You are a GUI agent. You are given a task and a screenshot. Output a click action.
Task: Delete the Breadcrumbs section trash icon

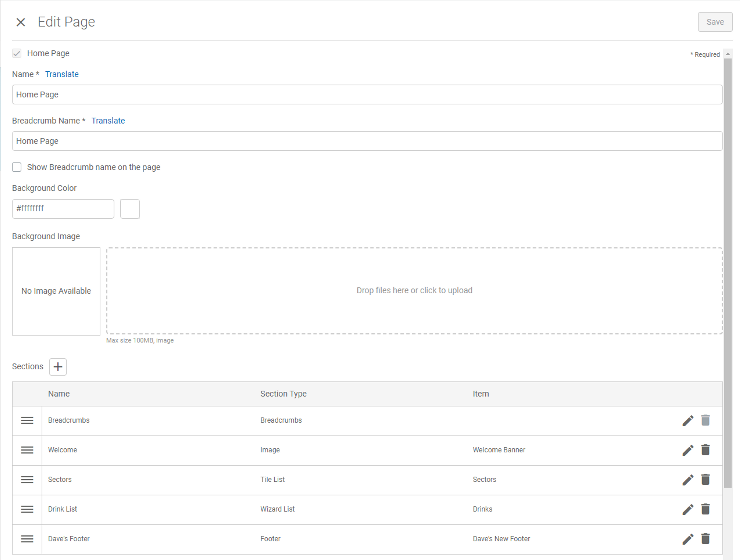[706, 420]
